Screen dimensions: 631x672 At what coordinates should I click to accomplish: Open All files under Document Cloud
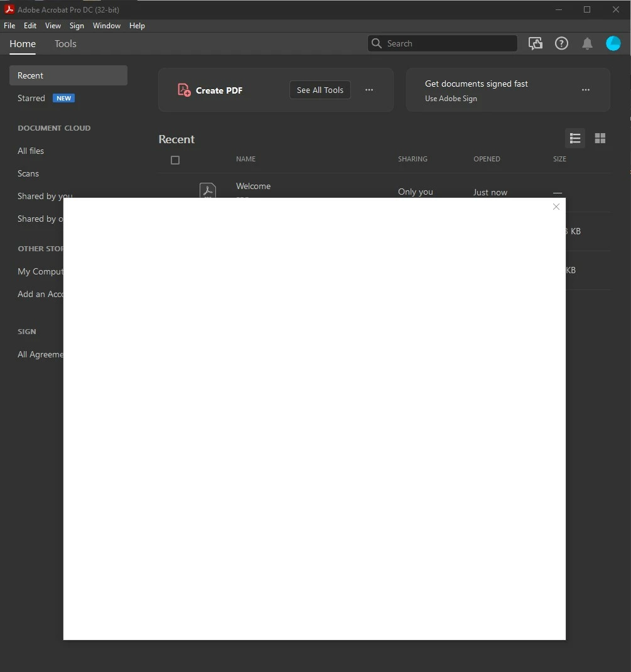[x=31, y=151]
